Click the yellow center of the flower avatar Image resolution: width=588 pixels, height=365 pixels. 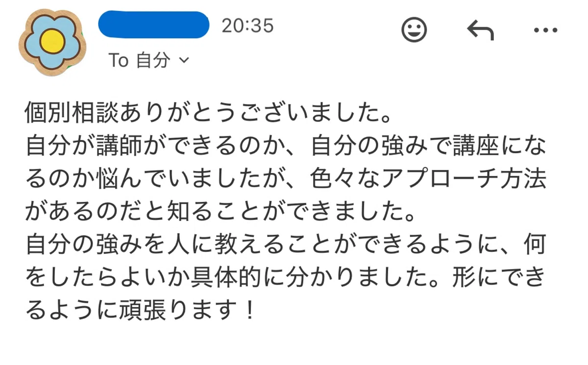pos(52,41)
